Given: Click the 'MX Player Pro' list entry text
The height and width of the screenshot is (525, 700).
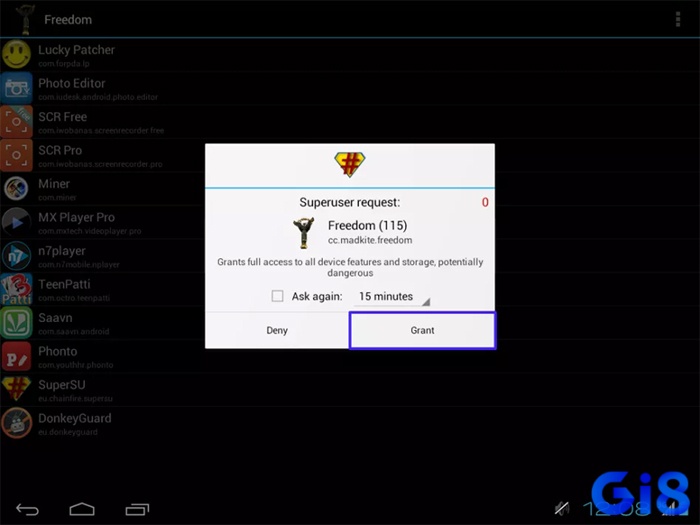Looking at the screenshot, I should tap(76, 217).
